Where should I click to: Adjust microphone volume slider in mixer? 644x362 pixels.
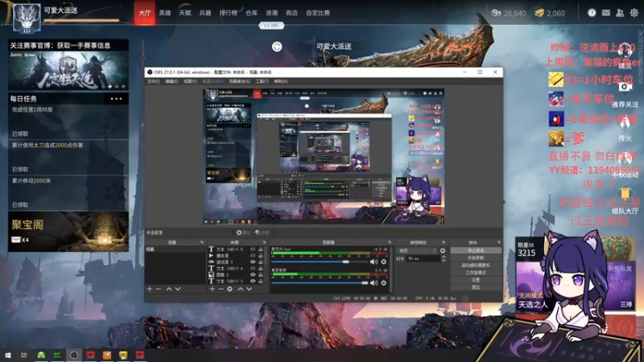tap(320, 262)
